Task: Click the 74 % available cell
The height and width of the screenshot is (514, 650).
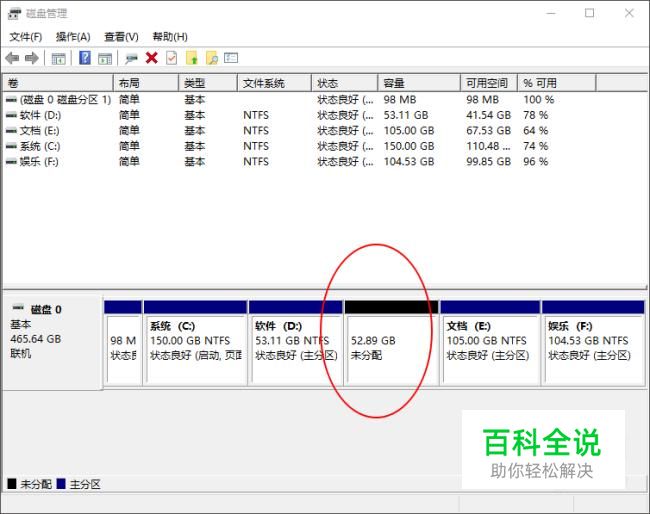Action: pyautogui.click(x=536, y=146)
